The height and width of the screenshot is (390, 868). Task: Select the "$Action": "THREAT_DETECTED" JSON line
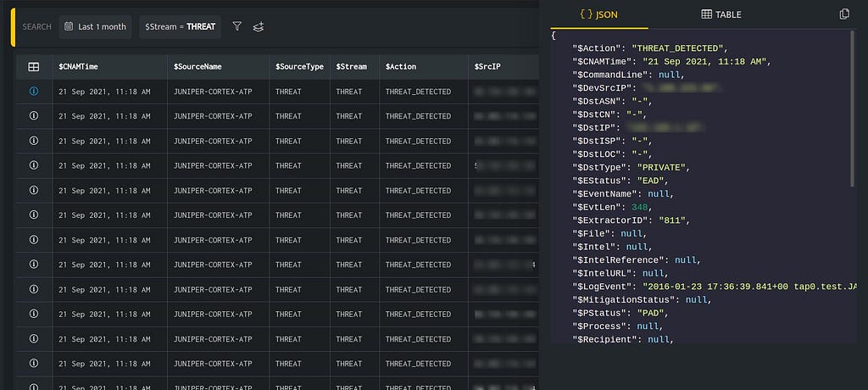click(x=650, y=48)
